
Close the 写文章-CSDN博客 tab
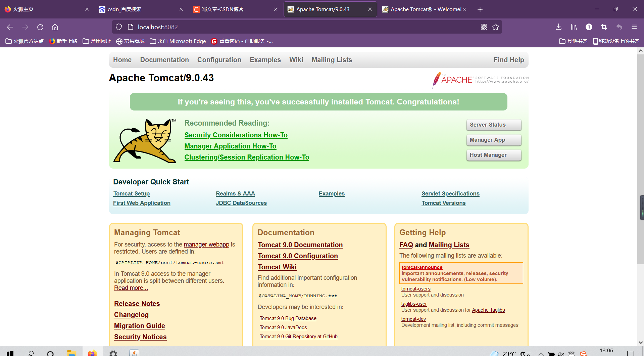pos(276,9)
